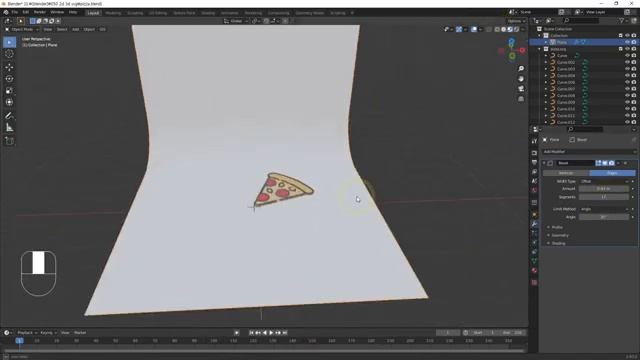Select the Rotate tool
The width and height of the screenshot is (640, 360).
pyautogui.click(x=9, y=79)
